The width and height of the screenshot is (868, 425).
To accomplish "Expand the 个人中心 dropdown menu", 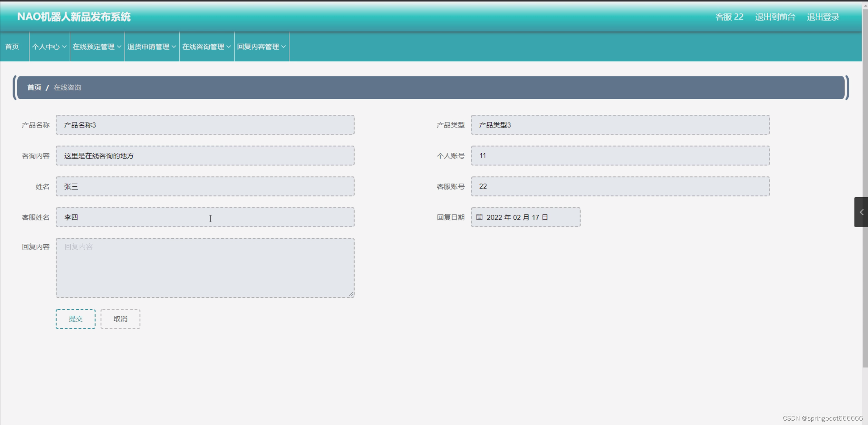I will (49, 47).
